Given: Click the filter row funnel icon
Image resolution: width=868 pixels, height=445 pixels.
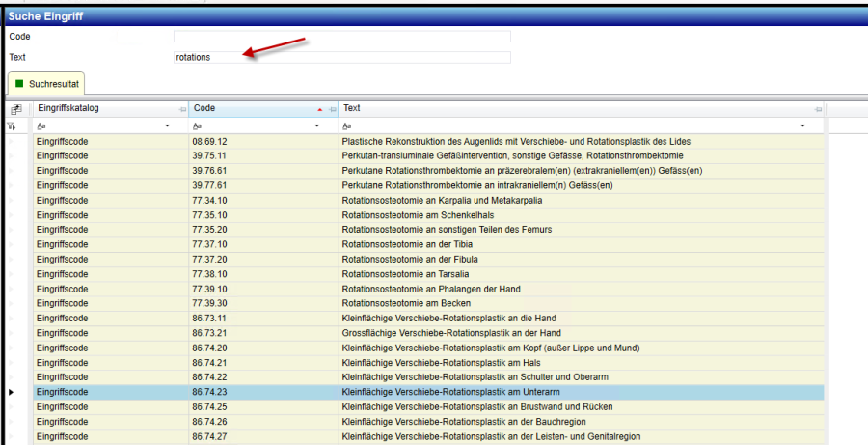Looking at the screenshot, I should click(13, 125).
